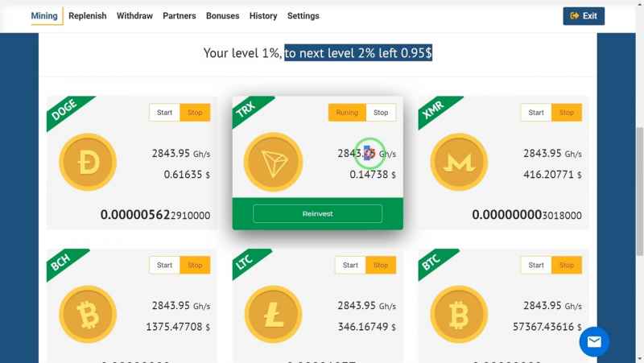Screen dimensions: 644x363
Task: Go to the Withdraw page
Action: click(134, 16)
